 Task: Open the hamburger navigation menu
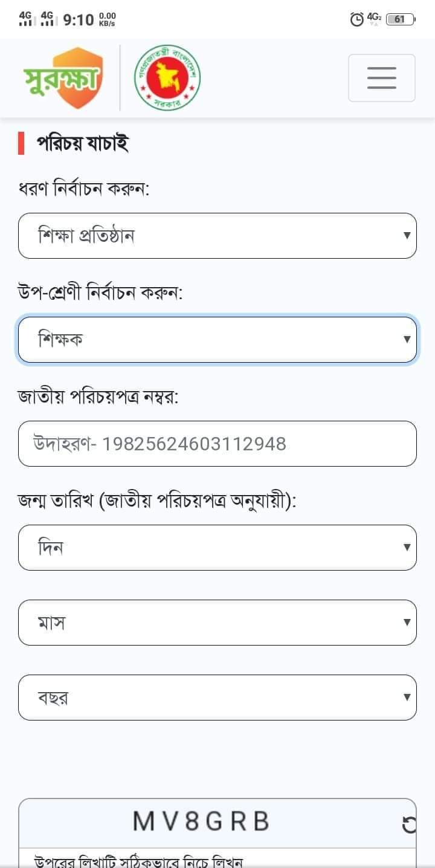point(381,78)
